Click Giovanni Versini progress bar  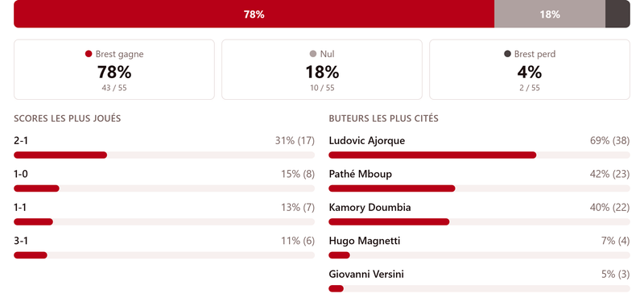(x=479, y=288)
